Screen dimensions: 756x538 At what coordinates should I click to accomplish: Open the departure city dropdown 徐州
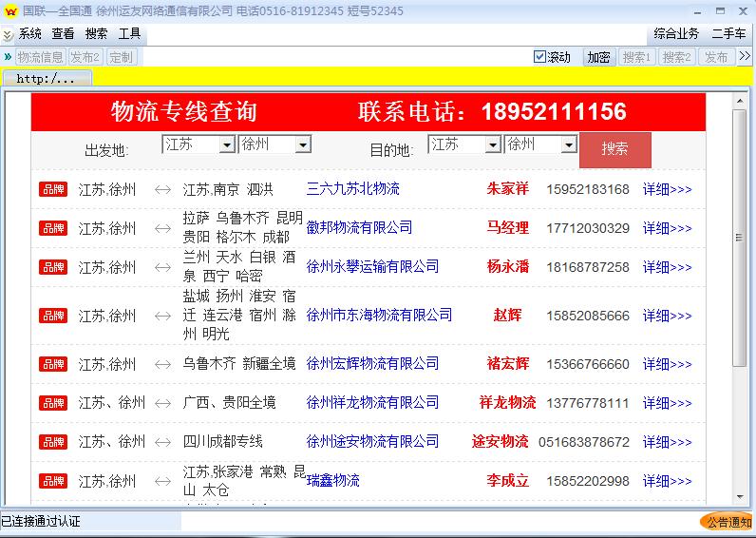coord(274,144)
